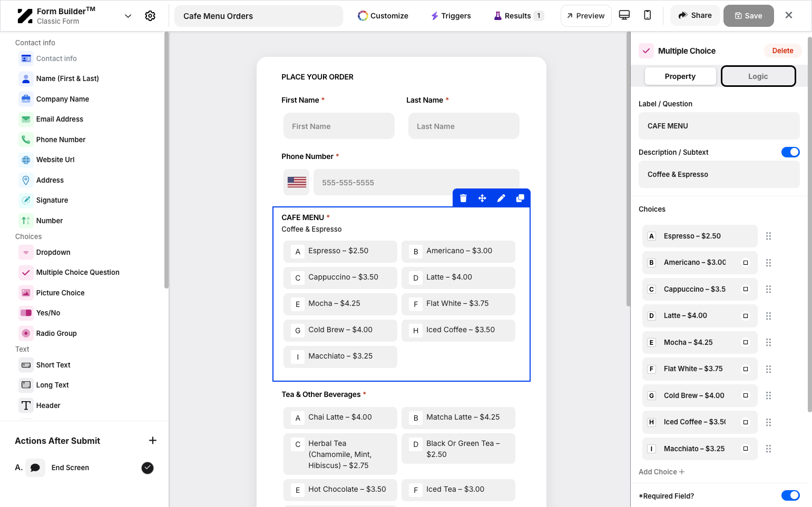Image resolution: width=812 pixels, height=507 pixels.
Task: Add Phone Number field
Action: 52,140
